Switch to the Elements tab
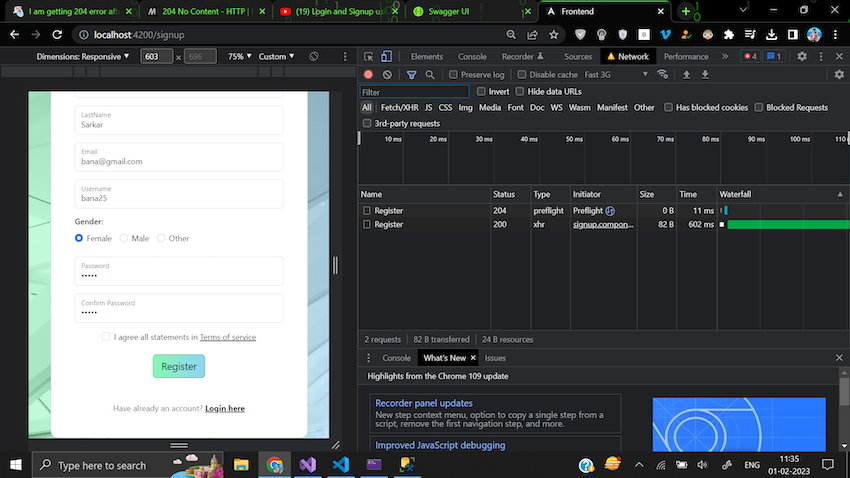The width and height of the screenshot is (850, 478). point(426,57)
